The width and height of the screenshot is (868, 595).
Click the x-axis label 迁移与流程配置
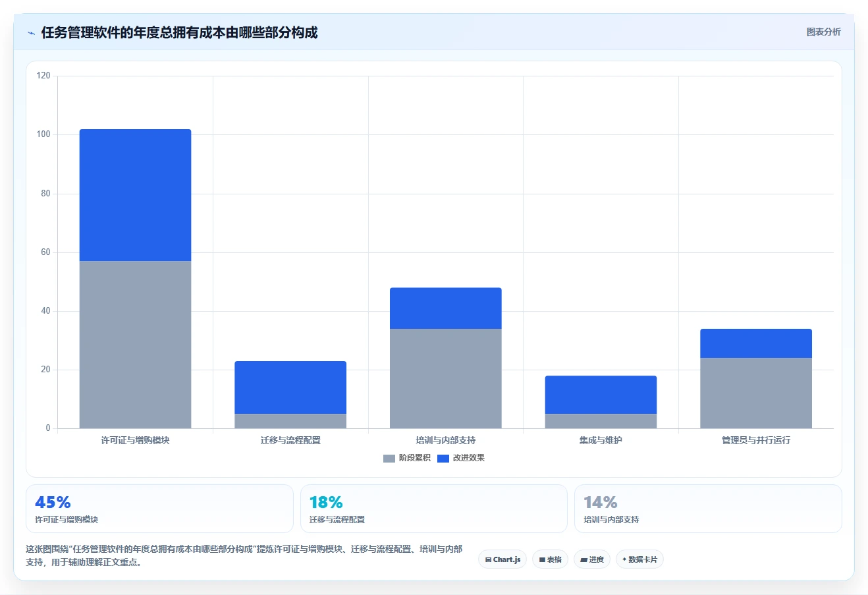290,440
